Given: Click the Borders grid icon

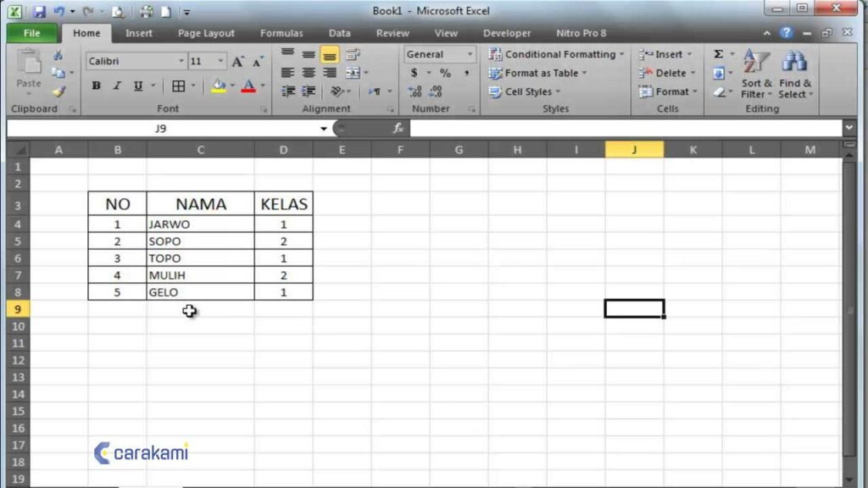Looking at the screenshot, I should [178, 86].
